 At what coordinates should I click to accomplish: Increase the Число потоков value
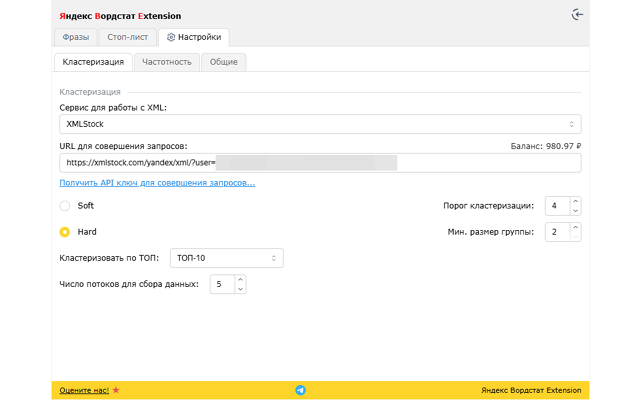point(240,280)
